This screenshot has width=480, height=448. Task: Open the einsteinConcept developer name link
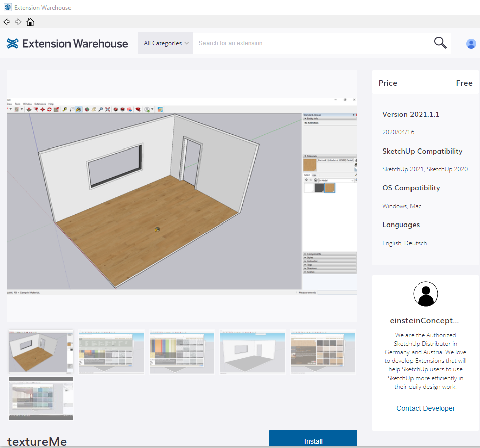425,321
